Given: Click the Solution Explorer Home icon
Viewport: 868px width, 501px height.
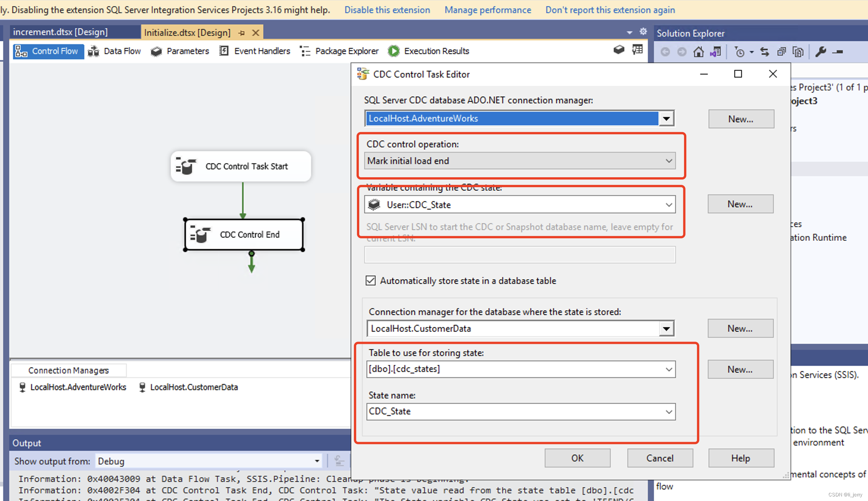Looking at the screenshot, I should tap(698, 52).
